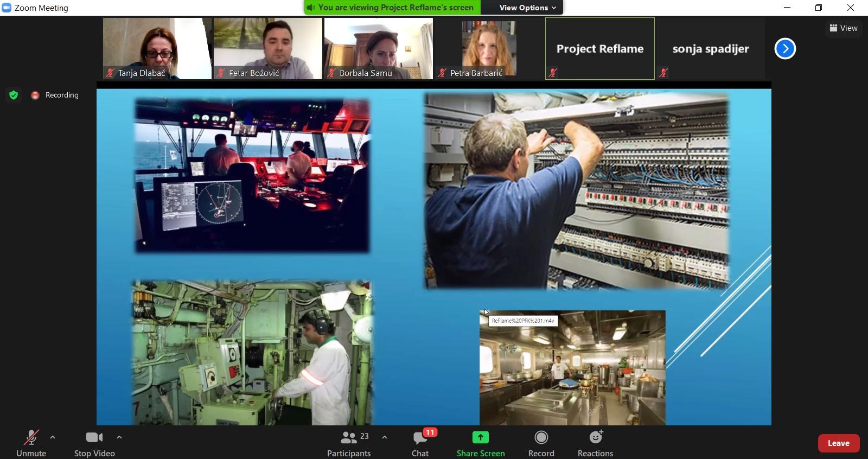Expand audio options arrow next to Unmute
The height and width of the screenshot is (459, 868).
53,437
